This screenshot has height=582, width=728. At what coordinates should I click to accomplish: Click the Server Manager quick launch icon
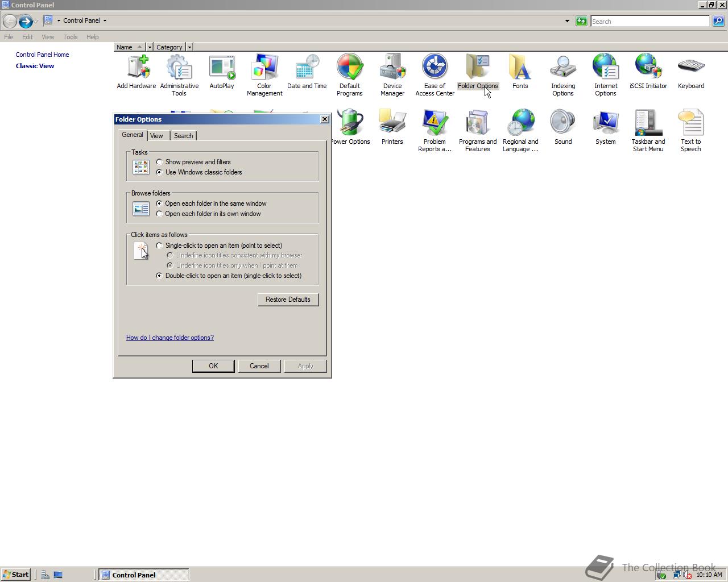pyautogui.click(x=45, y=575)
